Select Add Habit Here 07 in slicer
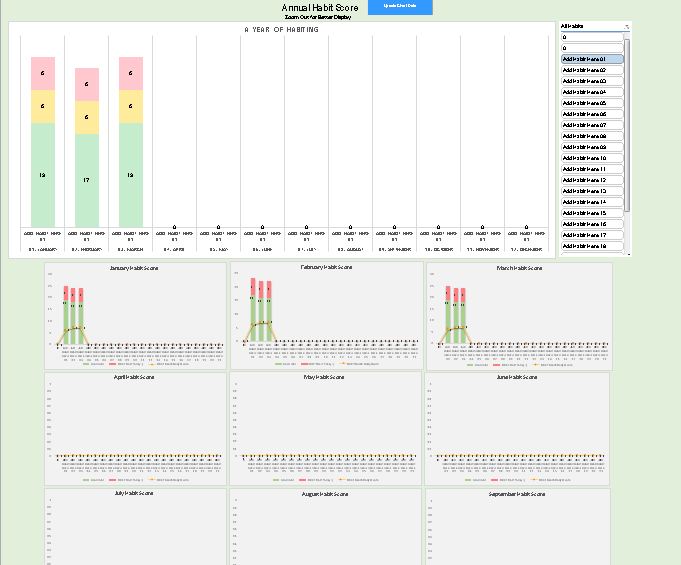Image resolution: width=681 pixels, height=565 pixels. (592, 125)
